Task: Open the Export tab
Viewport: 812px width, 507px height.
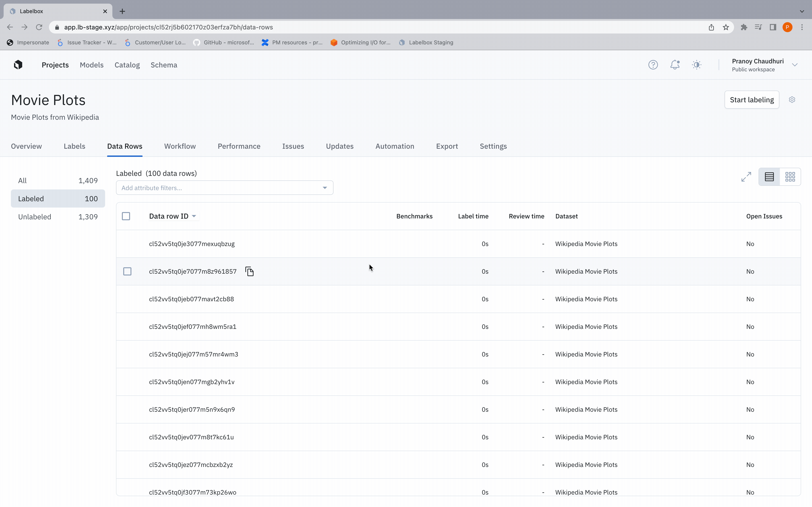Action: click(447, 146)
